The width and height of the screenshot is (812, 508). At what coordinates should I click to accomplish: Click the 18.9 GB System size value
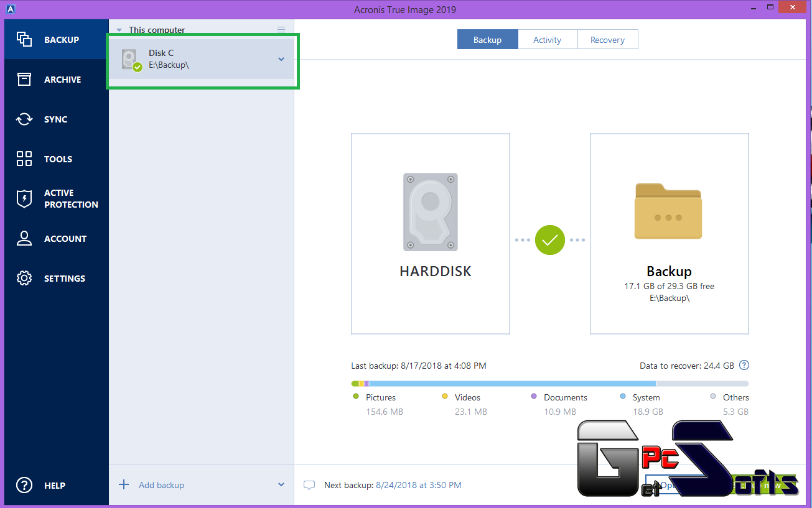point(648,412)
